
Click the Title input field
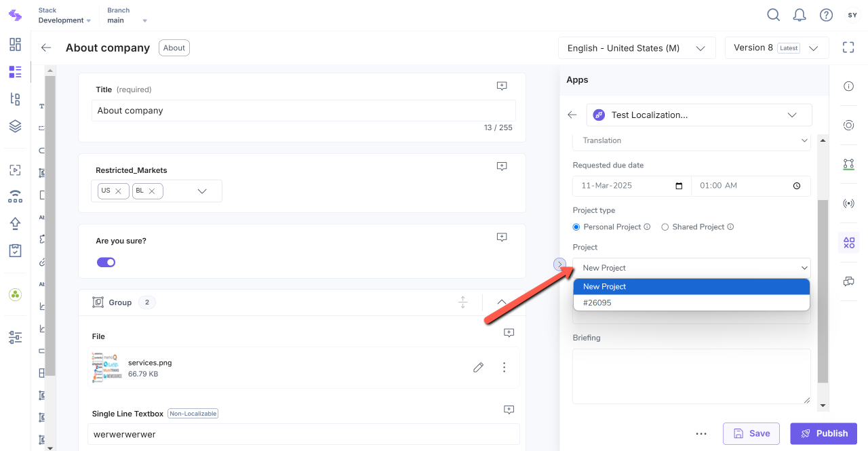click(303, 111)
